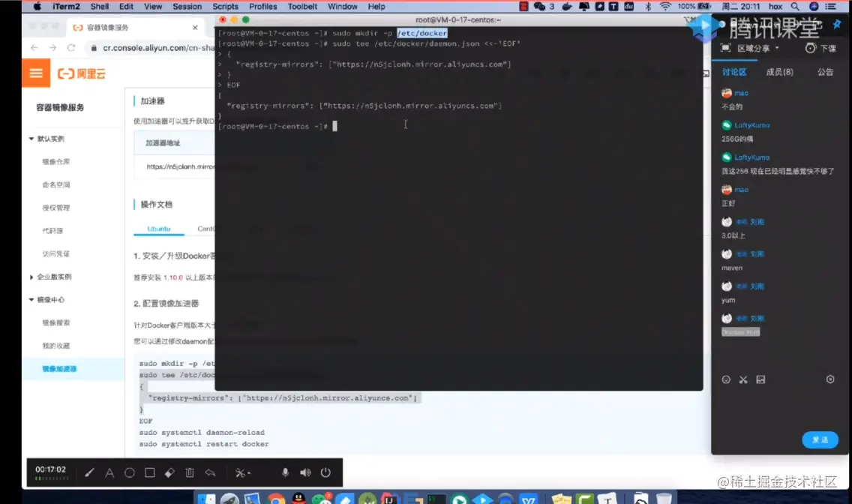Open the Toolbelt menu
Screen dimensions: 852x504
coord(302,7)
